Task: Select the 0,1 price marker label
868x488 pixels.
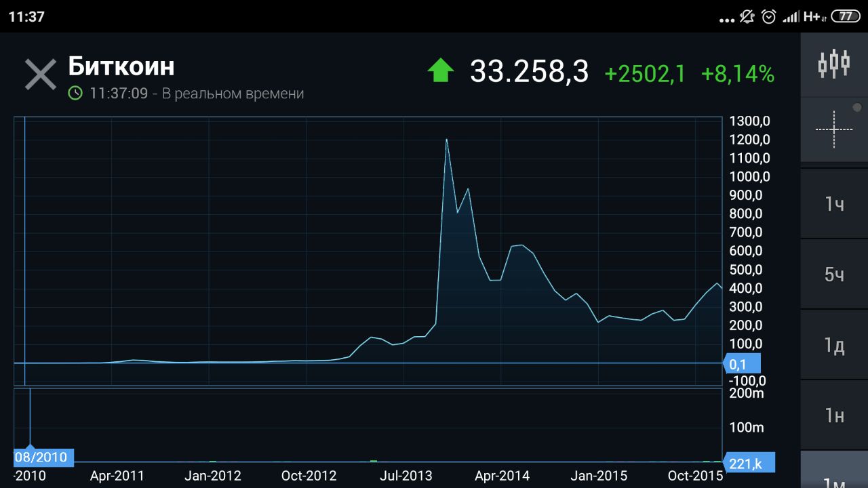Action: pyautogui.click(x=742, y=365)
